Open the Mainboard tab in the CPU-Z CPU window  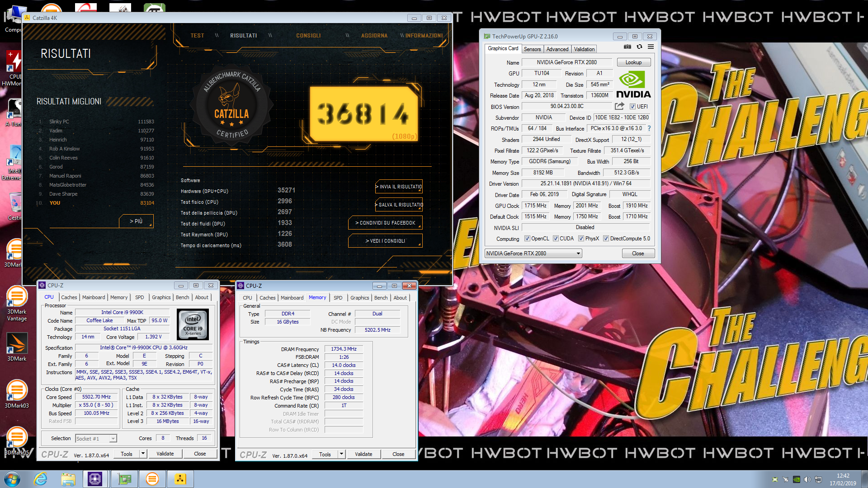(x=94, y=297)
